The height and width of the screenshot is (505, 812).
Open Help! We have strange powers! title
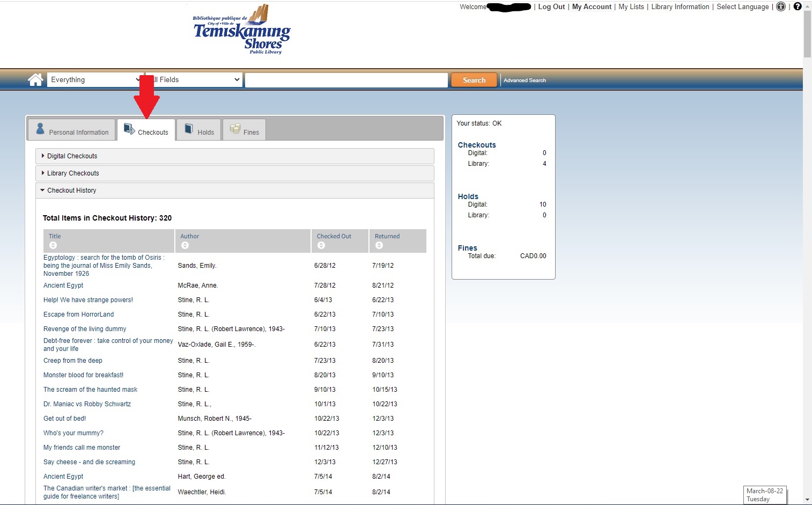point(88,300)
